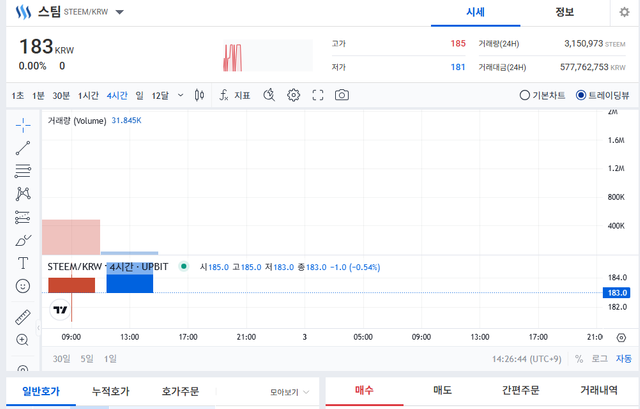Open page settings gear at top right

(x=624, y=12)
